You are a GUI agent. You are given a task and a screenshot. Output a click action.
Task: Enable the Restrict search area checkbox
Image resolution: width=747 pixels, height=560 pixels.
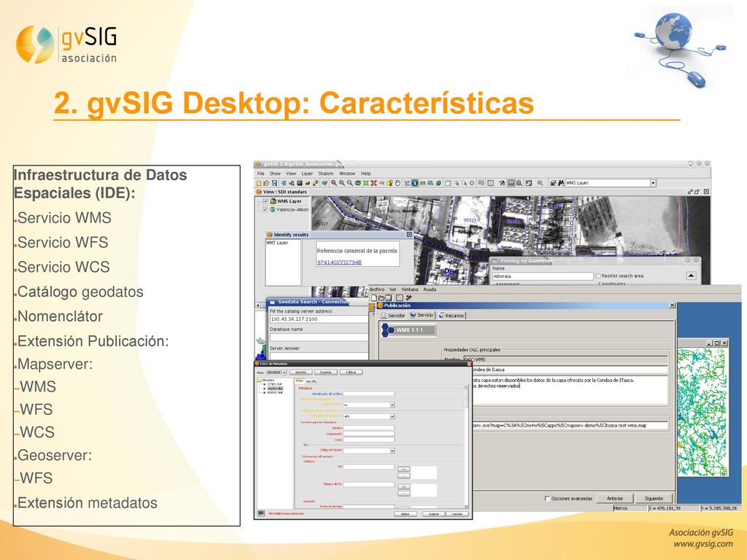[x=598, y=276]
